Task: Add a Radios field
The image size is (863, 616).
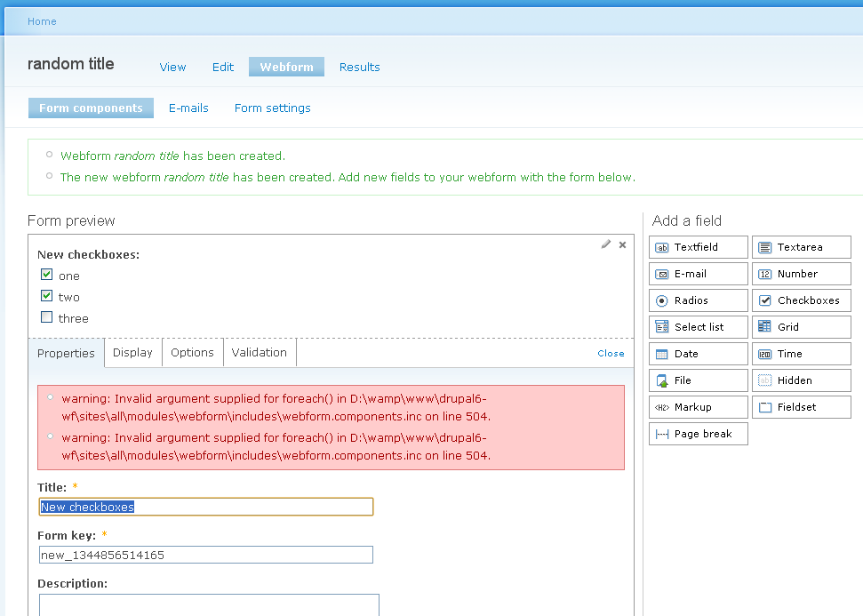Action: [698, 300]
